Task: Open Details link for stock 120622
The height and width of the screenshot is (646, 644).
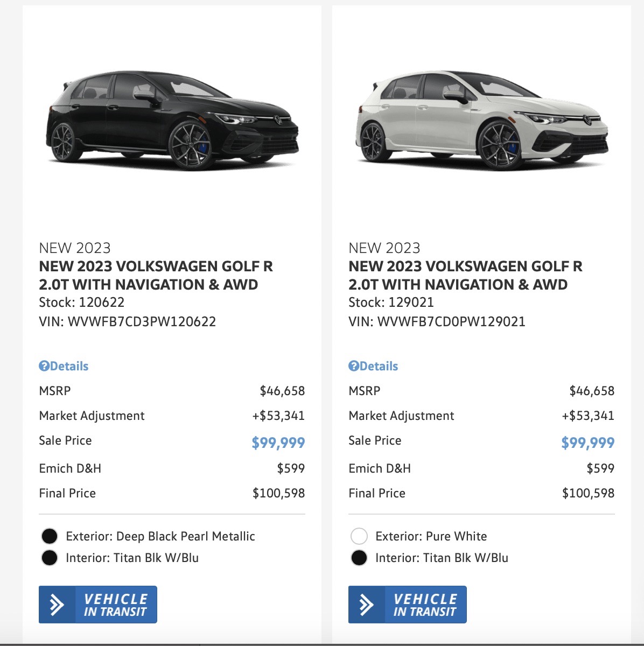Action: tap(69, 366)
